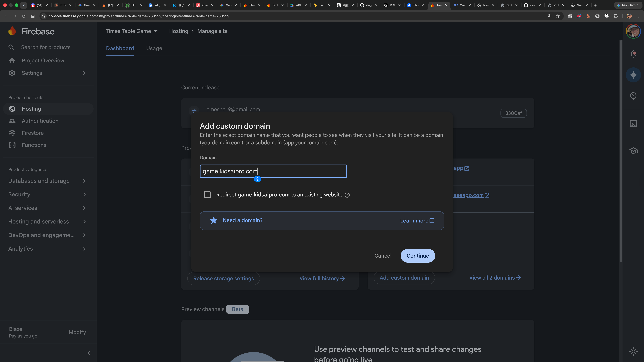Switch to the Usage tab
This screenshot has width=644, height=362.
click(154, 48)
